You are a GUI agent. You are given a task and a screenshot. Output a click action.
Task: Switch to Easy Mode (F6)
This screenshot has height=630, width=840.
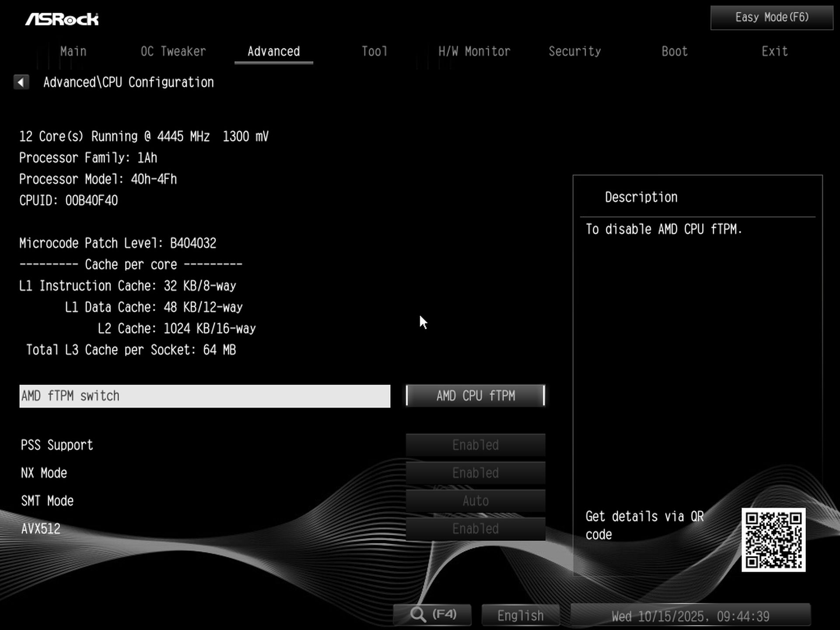point(771,17)
